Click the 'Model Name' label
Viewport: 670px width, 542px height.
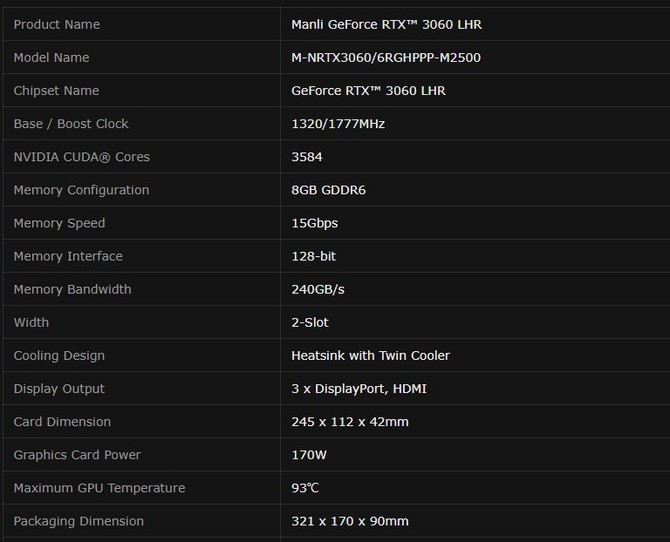[x=51, y=57]
